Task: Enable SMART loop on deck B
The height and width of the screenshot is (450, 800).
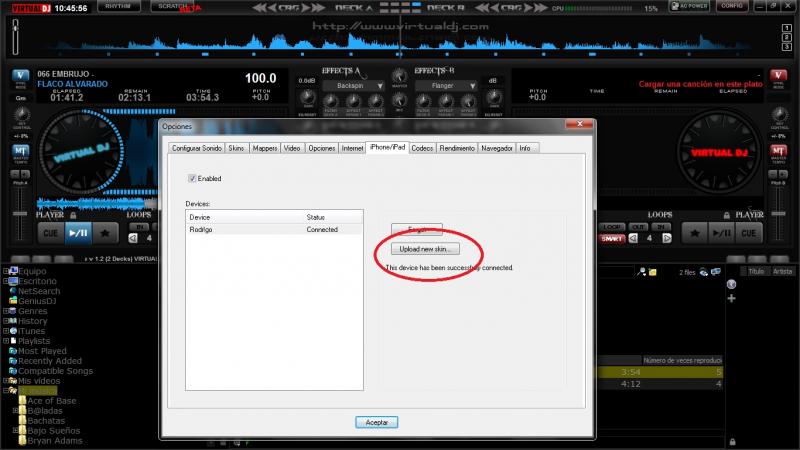Action: pos(612,238)
